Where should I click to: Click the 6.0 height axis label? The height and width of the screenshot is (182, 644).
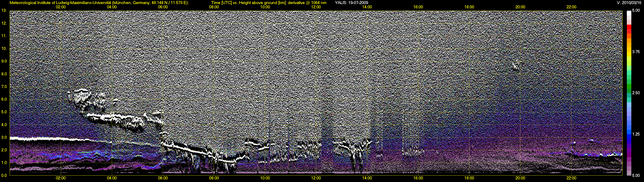pyautogui.click(x=4, y=99)
